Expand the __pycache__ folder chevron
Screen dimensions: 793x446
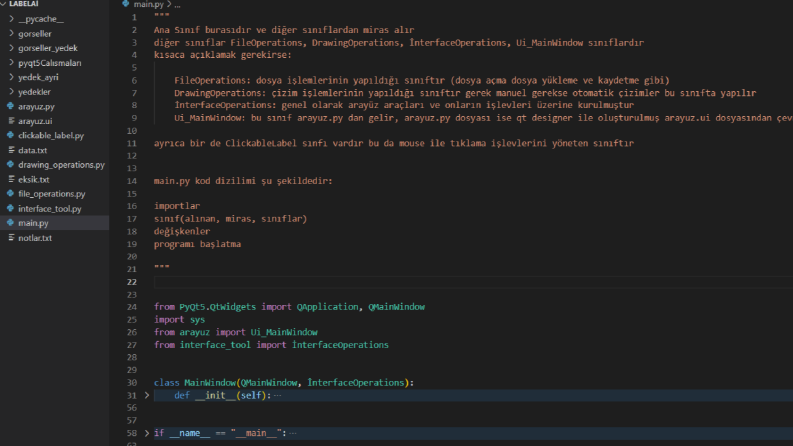11,19
